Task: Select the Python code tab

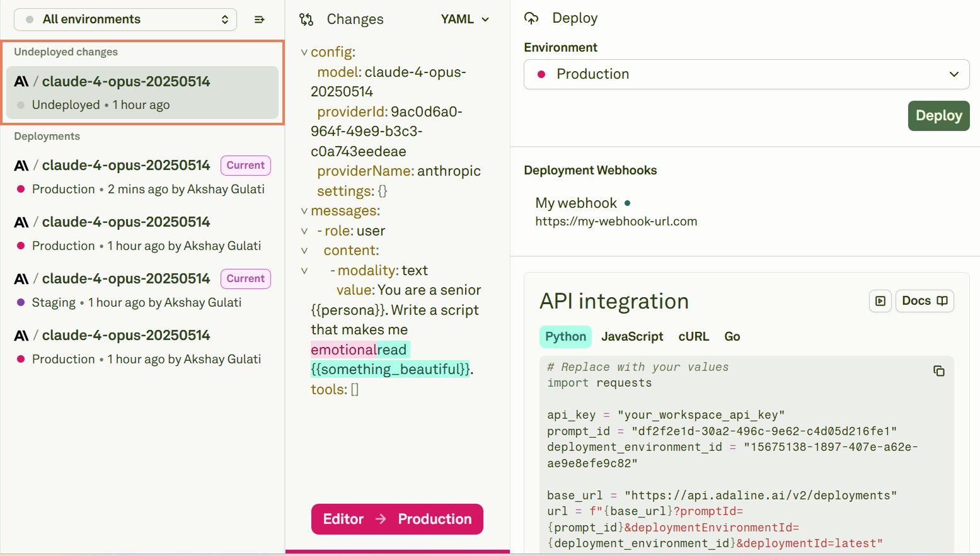Action: 565,337
